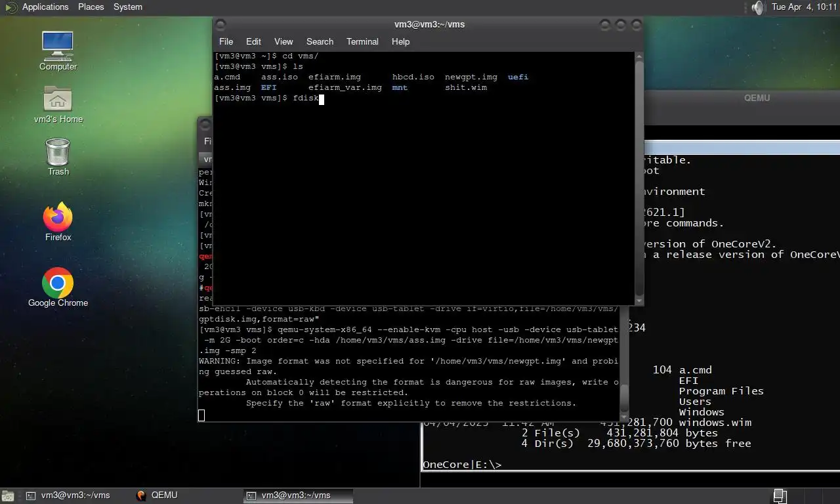This screenshot has width=840, height=504.
Task: Select the Trash desktop icon
Action: point(58,157)
